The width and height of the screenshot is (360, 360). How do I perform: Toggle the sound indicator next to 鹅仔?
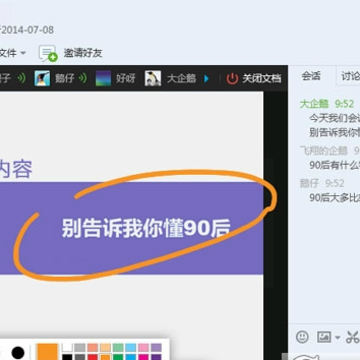[x=83, y=79]
